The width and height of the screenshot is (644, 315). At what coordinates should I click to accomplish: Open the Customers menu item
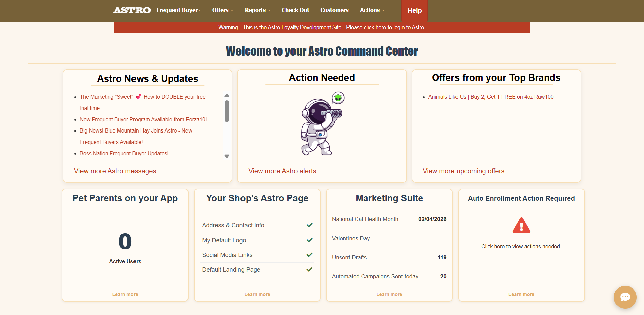pos(334,10)
